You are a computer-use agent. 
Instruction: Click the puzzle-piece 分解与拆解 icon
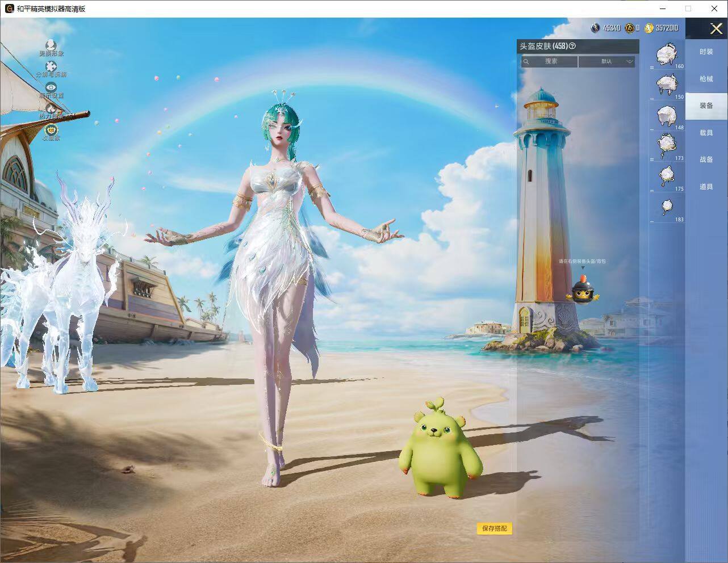click(x=51, y=66)
